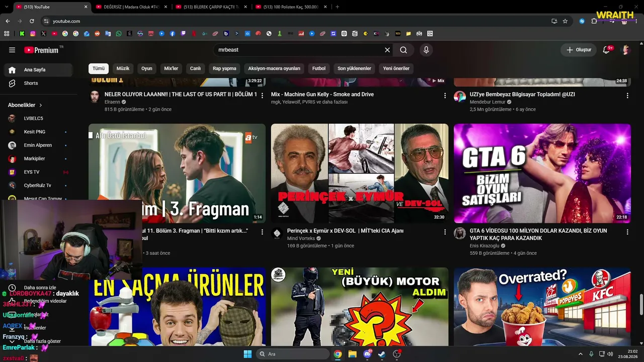Open the YouTube guide hamburger menu

[x=12, y=50]
